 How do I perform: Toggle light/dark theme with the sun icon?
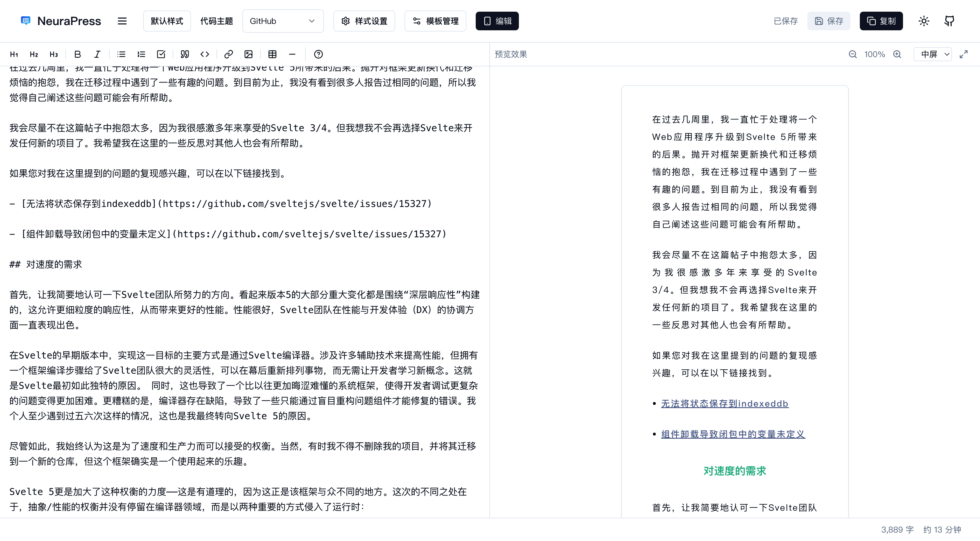coord(924,21)
